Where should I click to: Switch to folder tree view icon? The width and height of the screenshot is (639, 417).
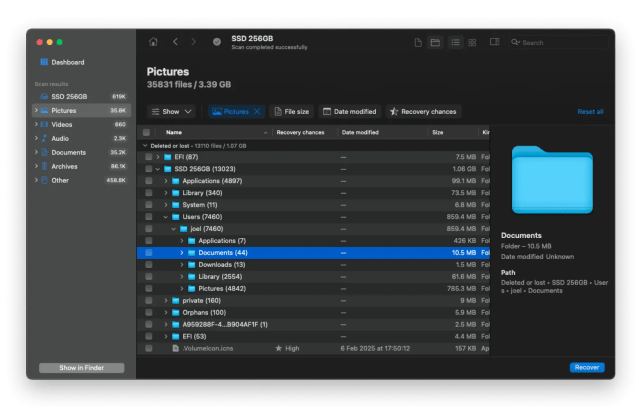435,42
